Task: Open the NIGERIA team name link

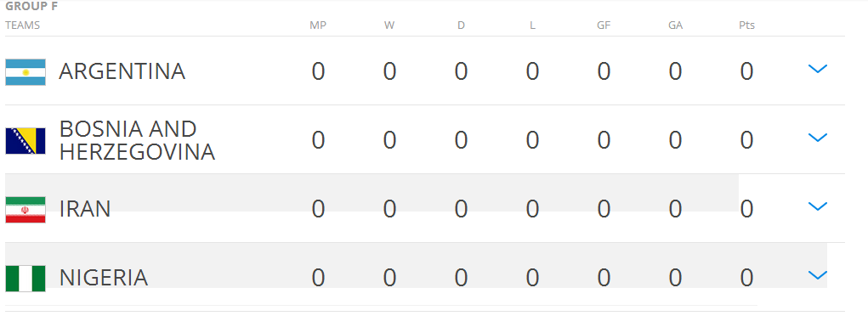Action: [x=104, y=278]
